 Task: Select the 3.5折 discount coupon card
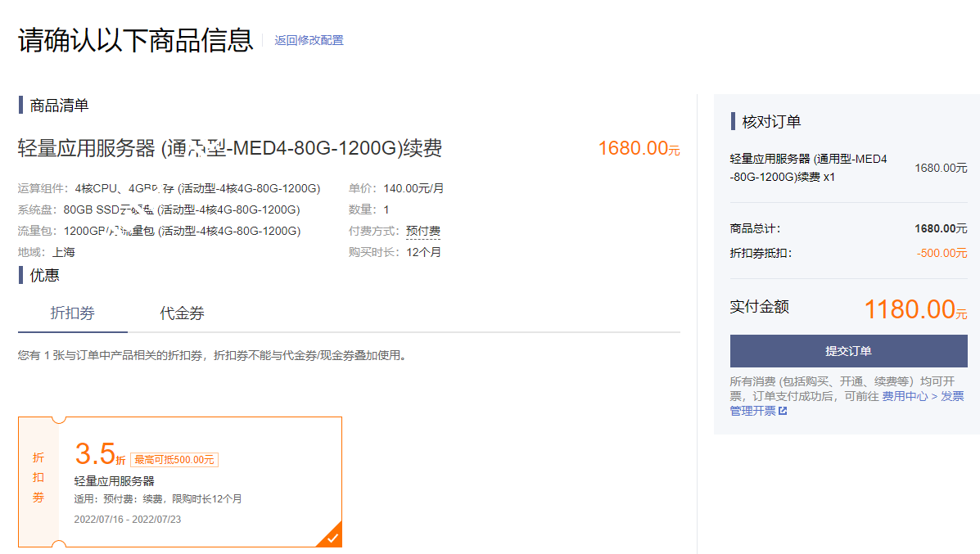tap(200, 481)
